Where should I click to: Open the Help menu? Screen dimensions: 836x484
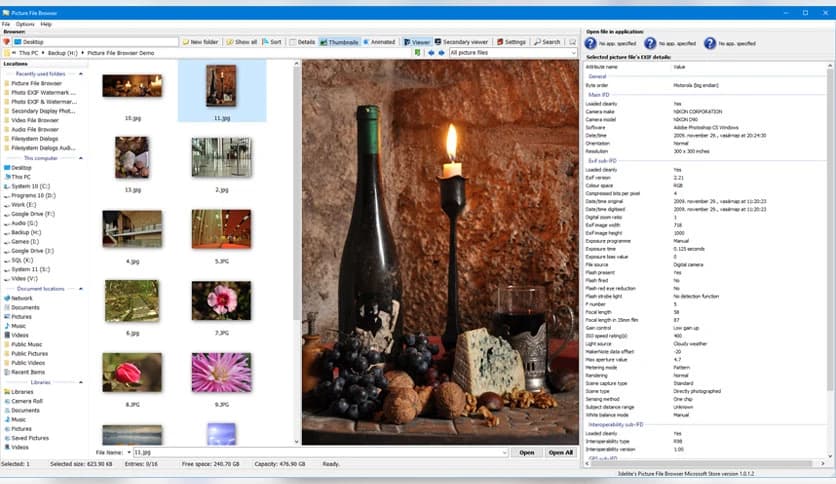46,25
